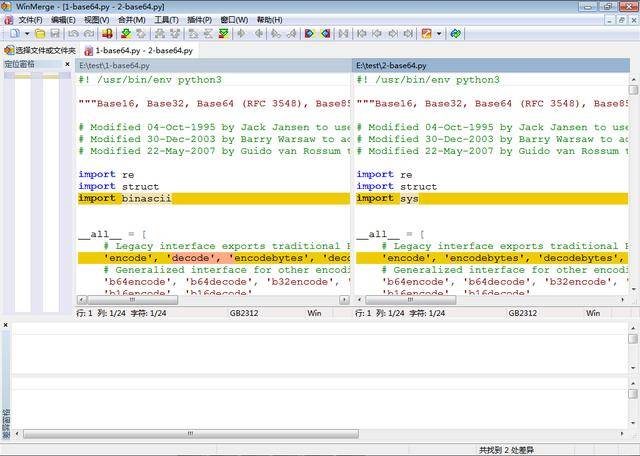The image size is (640, 456).
Task: Click the E:\test\2-base64.py file header
Action: pyautogui.click(x=492, y=65)
